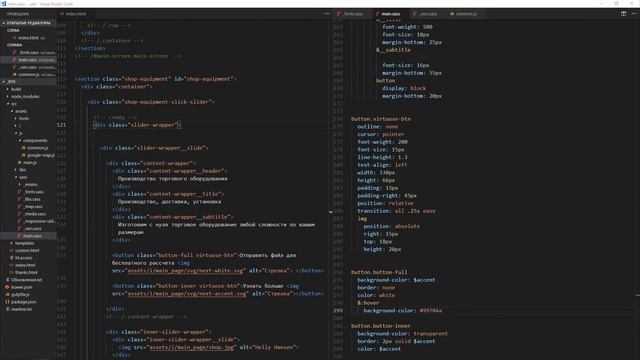Place cursor on button.virtuose-btn selector

click(x=381, y=119)
